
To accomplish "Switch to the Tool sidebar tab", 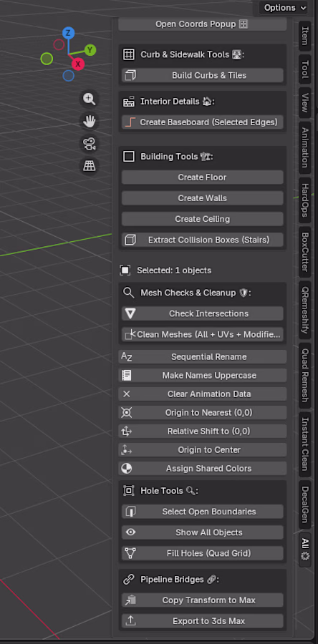I will (x=305, y=69).
